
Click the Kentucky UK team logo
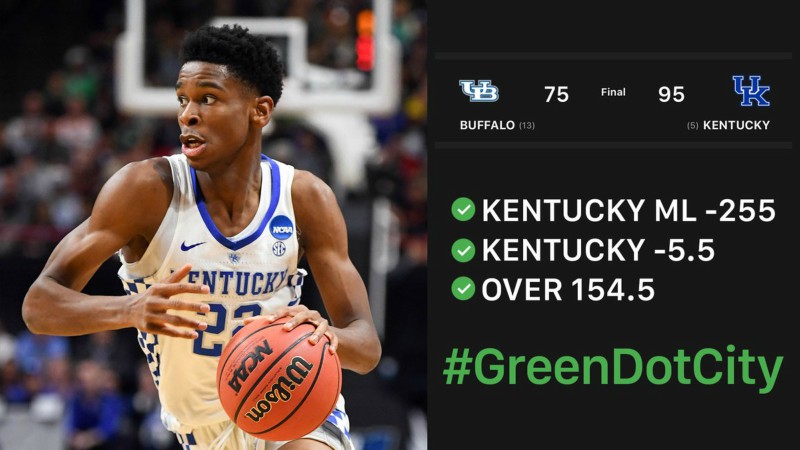751,91
